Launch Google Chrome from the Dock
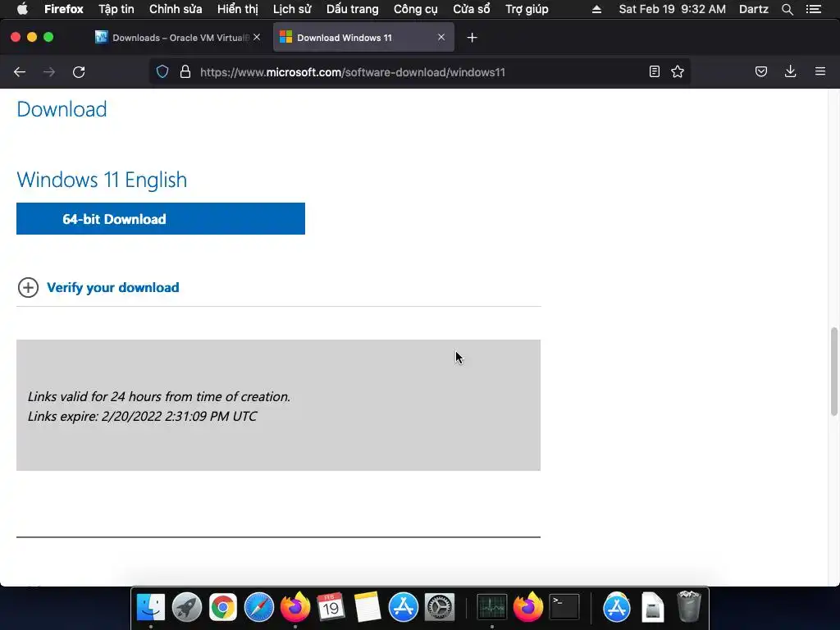Viewport: 840px width, 630px height. pyautogui.click(x=223, y=608)
